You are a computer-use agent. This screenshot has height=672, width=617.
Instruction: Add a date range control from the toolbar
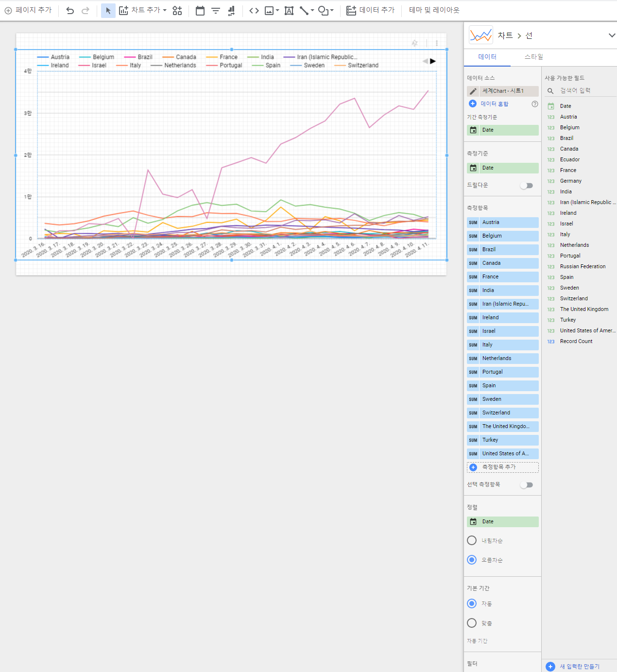tap(200, 10)
